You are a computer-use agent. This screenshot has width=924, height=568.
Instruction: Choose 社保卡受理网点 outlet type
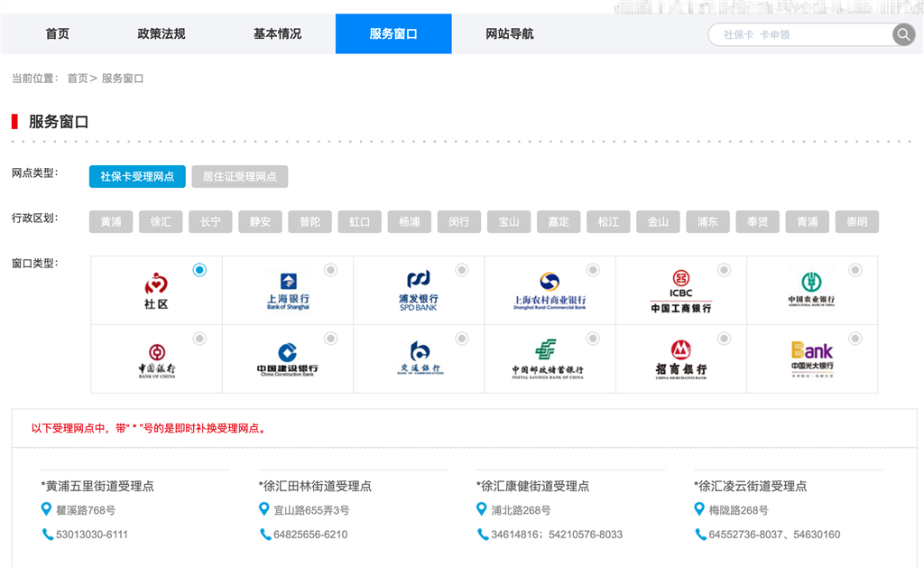tap(137, 176)
